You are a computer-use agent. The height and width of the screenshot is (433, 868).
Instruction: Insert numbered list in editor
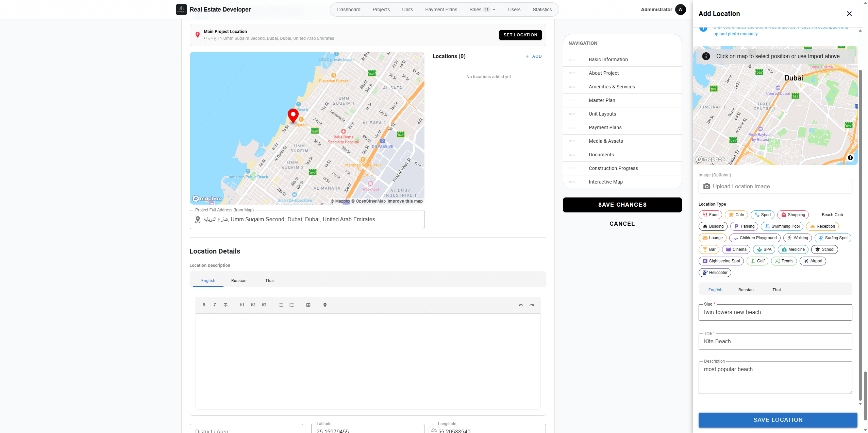click(291, 305)
